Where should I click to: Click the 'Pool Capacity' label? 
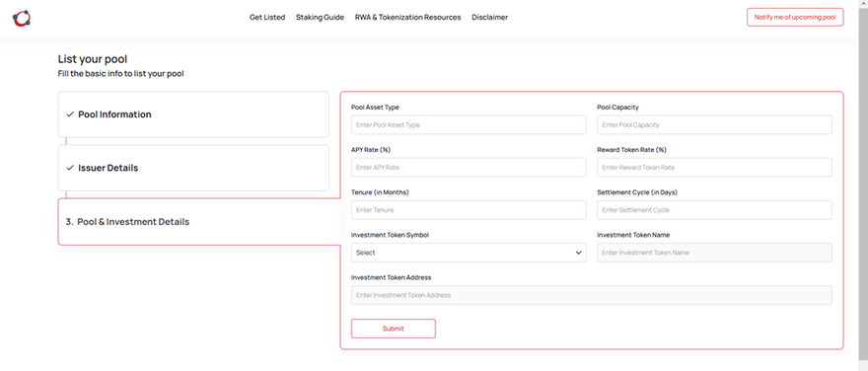point(617,108)
